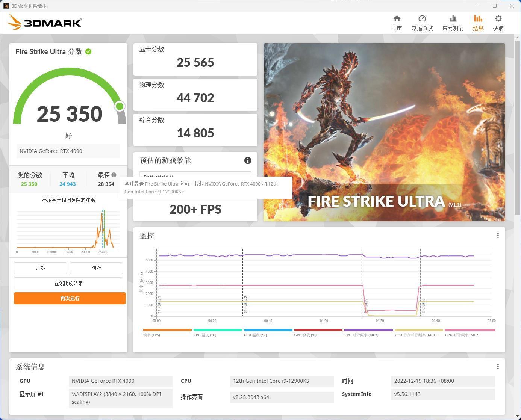The image size is (521, 420).
Task: Toggle the GPU 内存时钟频率 legend
Action: coord(419,333)
